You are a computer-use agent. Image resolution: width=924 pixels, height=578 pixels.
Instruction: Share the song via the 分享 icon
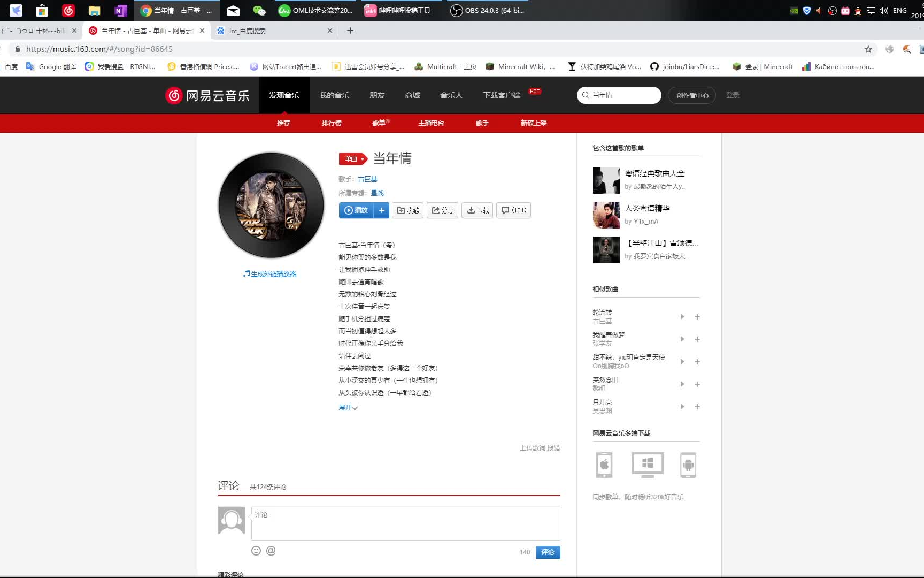point(442,210)
